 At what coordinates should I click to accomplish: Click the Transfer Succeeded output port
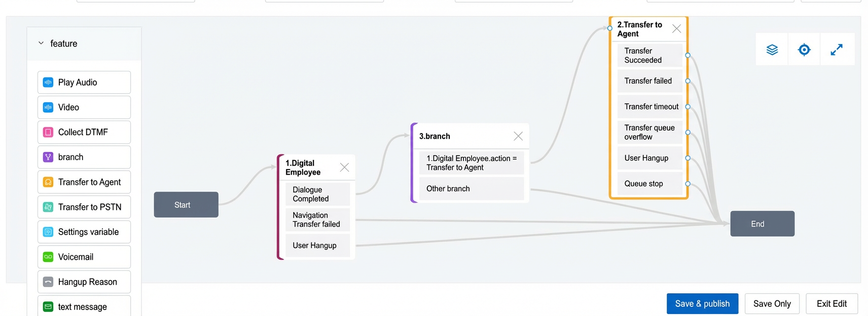click(688, 55)
